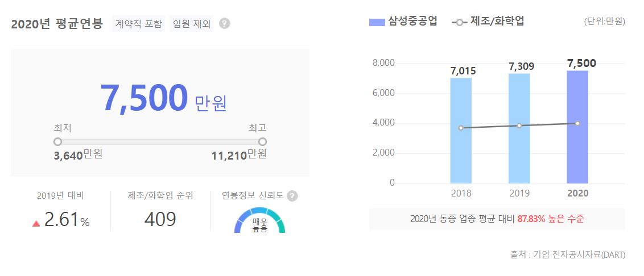Click the 출처 : 기업 전자공시자료(DART) text
Image resolution: width=644 pixels, height=276 pixels.
click(x=568, y=254)
